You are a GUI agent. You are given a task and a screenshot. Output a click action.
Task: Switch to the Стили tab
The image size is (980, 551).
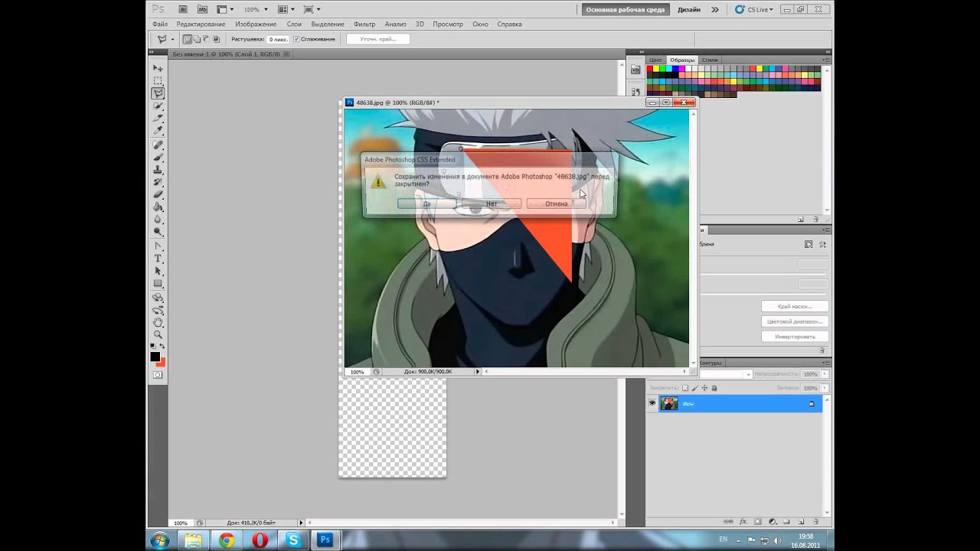coord(710,60)
